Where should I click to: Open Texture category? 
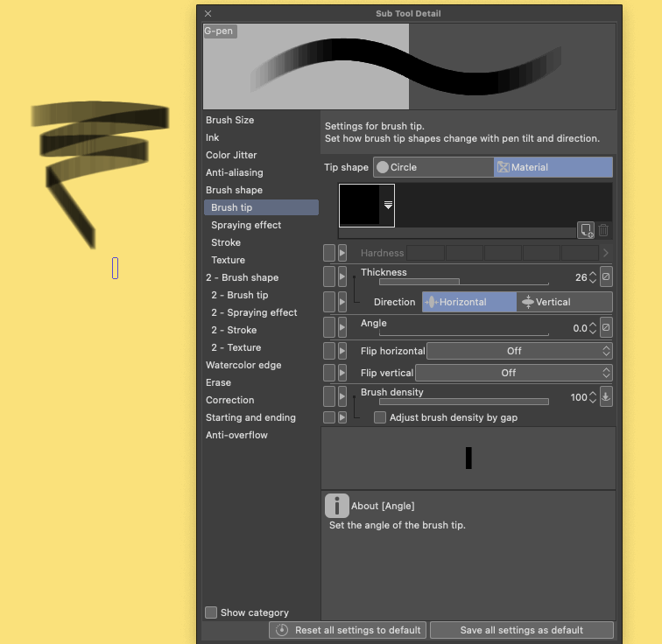coord(228,260)
